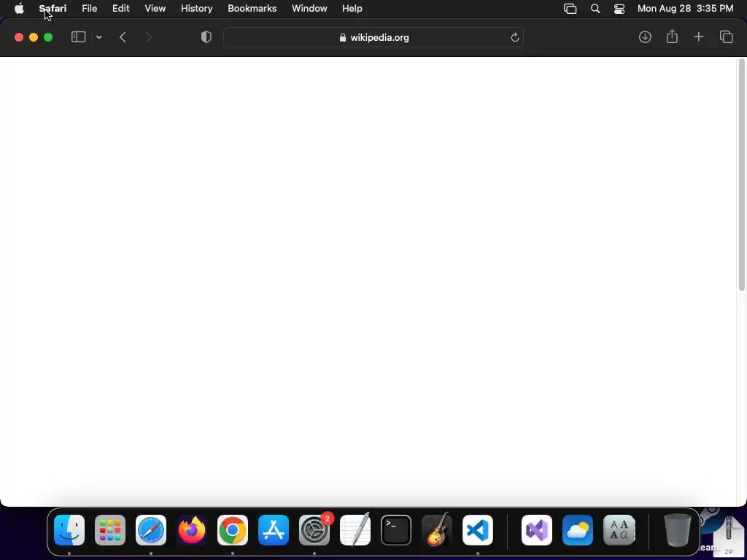Toggle the Safari sidebar
The height and width of the screenshot is (560, 747).
point(78,37)
